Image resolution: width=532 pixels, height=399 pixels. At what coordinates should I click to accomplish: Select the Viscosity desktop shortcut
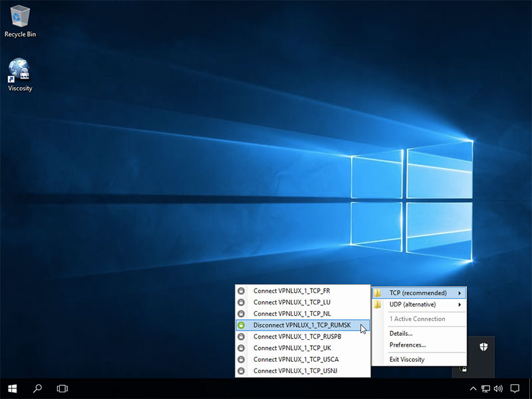[x=20, y=74]
